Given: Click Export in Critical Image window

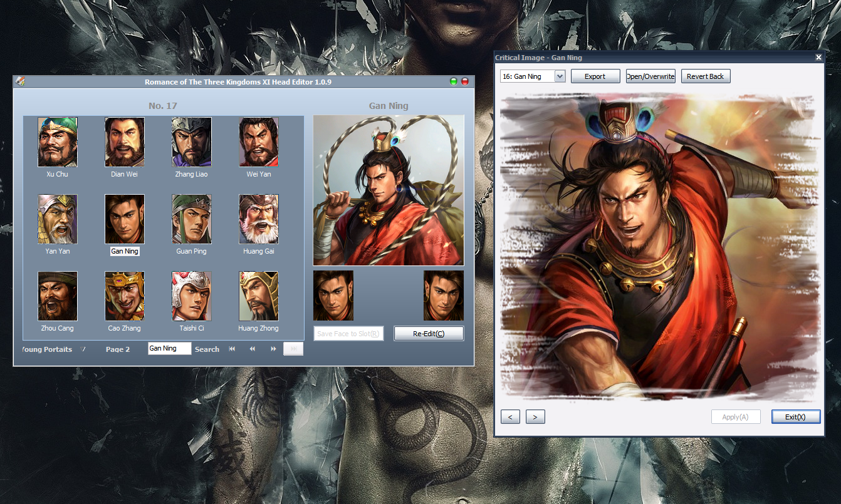Looking at the screenshot, I should tap(595, 76).
